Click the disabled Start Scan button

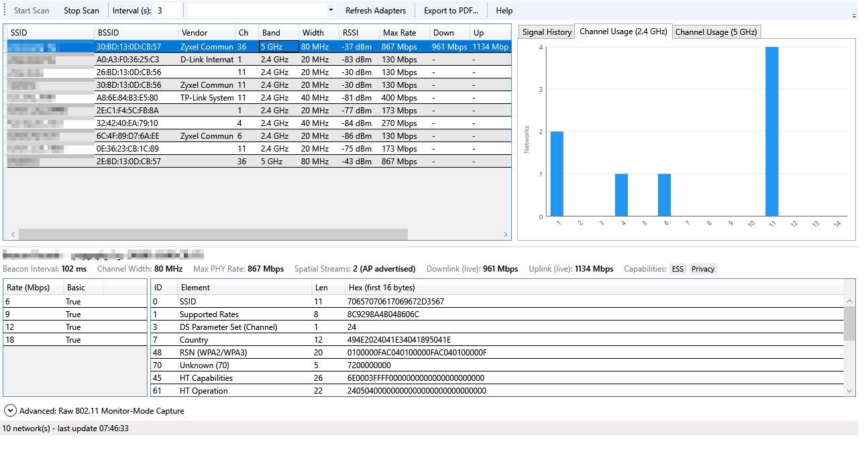click(32, 10)
